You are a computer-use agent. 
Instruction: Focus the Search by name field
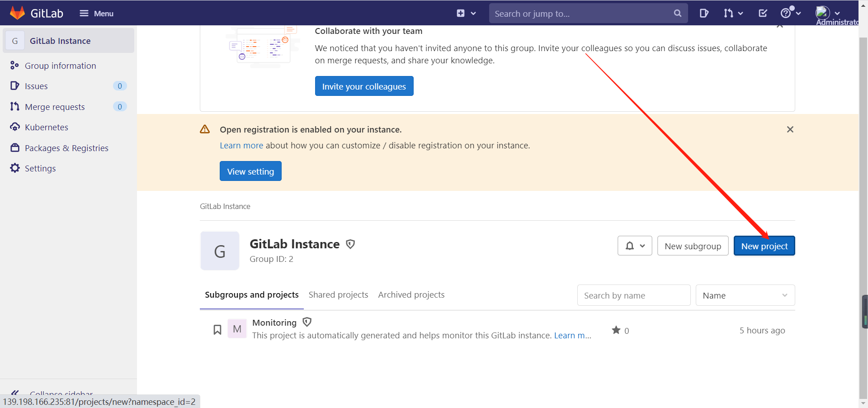(x=634, y=295)
